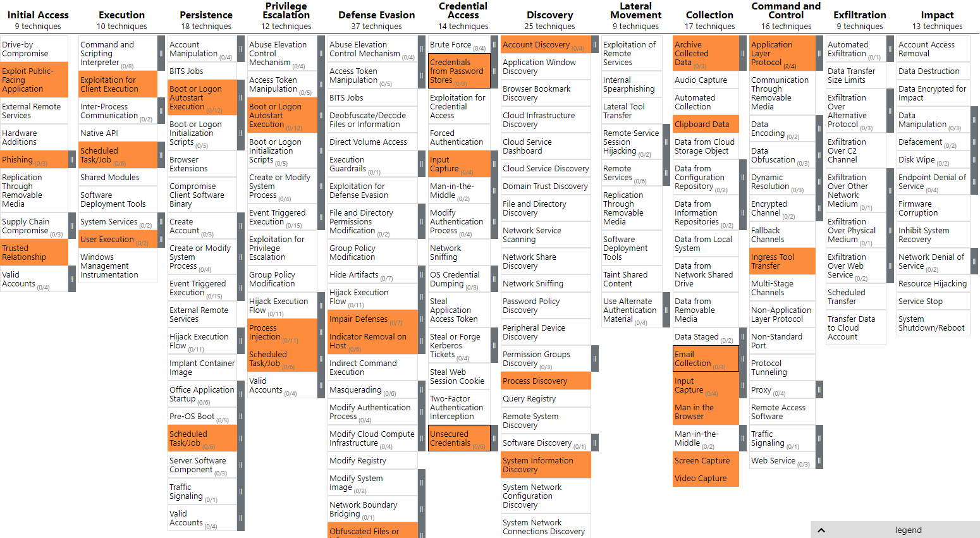Select Windows Management Instrumentation technique
The height and width of the screenshot is (538, 980).
click(x=118, y=266)
